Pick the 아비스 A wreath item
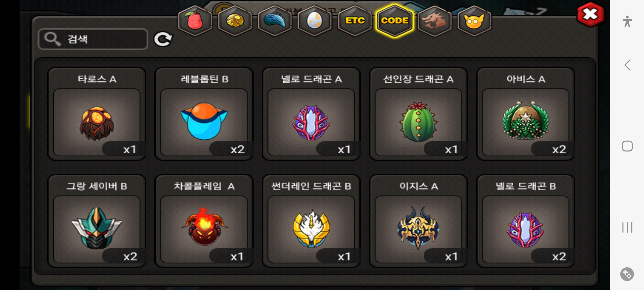This screenshot has width=644, height=290. [526, 114]
